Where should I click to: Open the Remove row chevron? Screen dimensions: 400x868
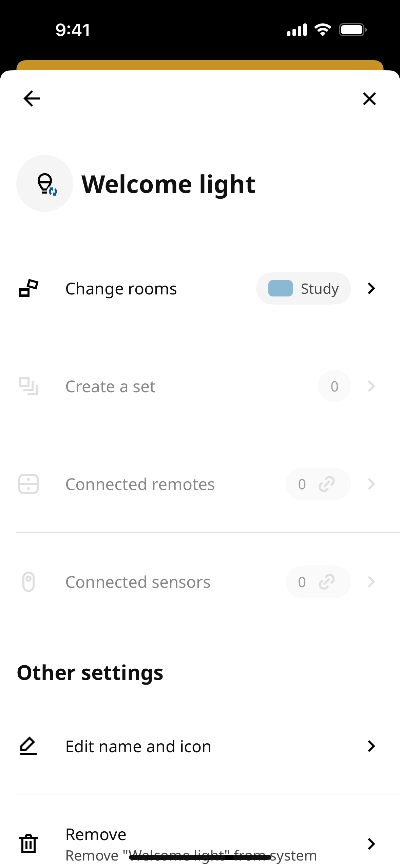point(372,844)
